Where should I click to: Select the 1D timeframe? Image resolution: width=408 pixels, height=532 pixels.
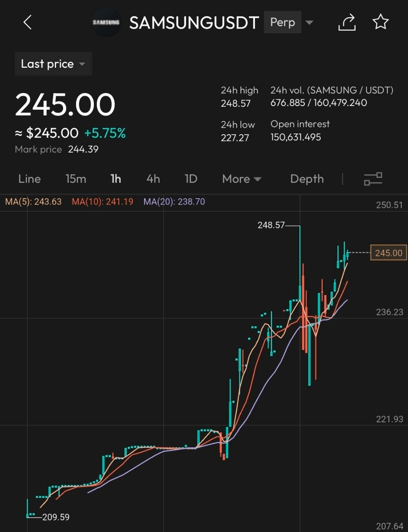(x=191, y=179)
